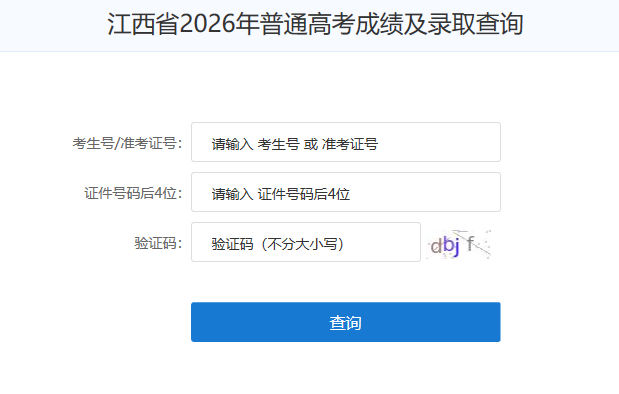Click the 考生号 或 准考证号 input field
Image resolution: width=619 pixels, height=394 pixels.
point(346,142)
